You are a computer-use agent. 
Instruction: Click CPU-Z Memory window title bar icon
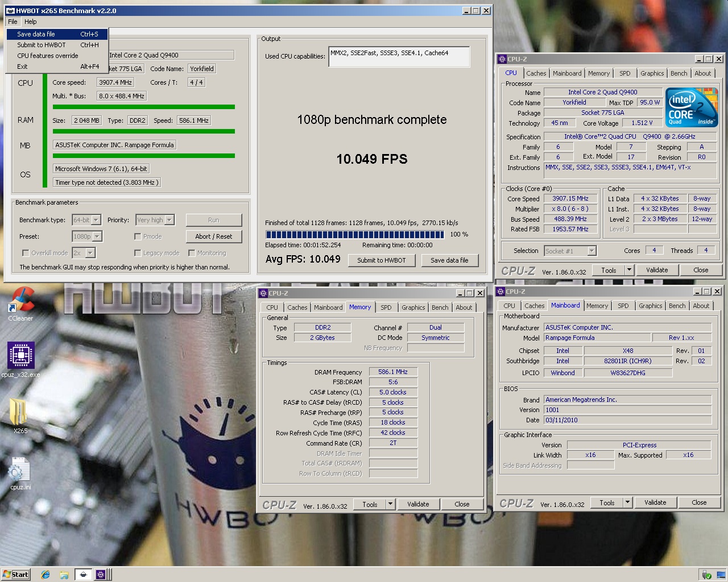pyautogui.click(x=263, y=293)
